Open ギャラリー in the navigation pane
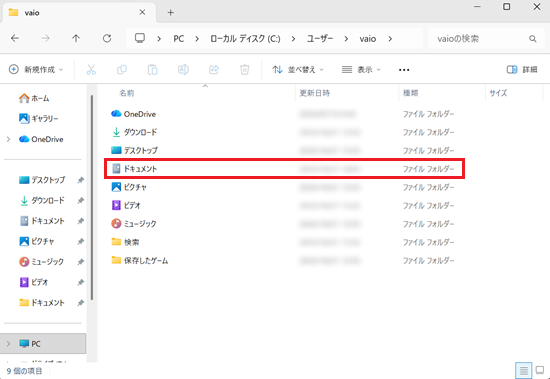The image size is (550, 379). 39,119
